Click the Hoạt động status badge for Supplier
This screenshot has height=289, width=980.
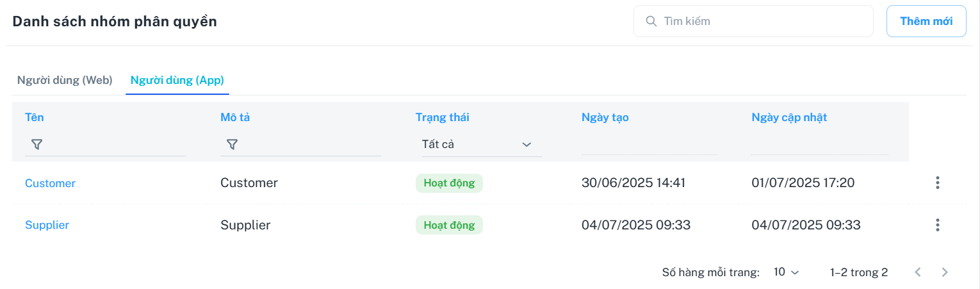point(449,225)
